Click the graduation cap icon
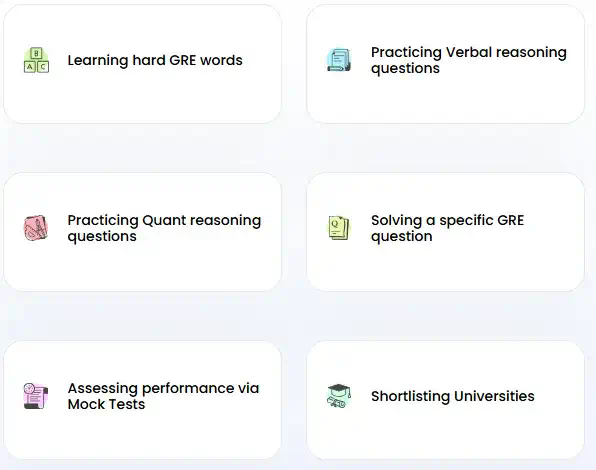Viewport: 596px width, 470px height. click(339, 396)
